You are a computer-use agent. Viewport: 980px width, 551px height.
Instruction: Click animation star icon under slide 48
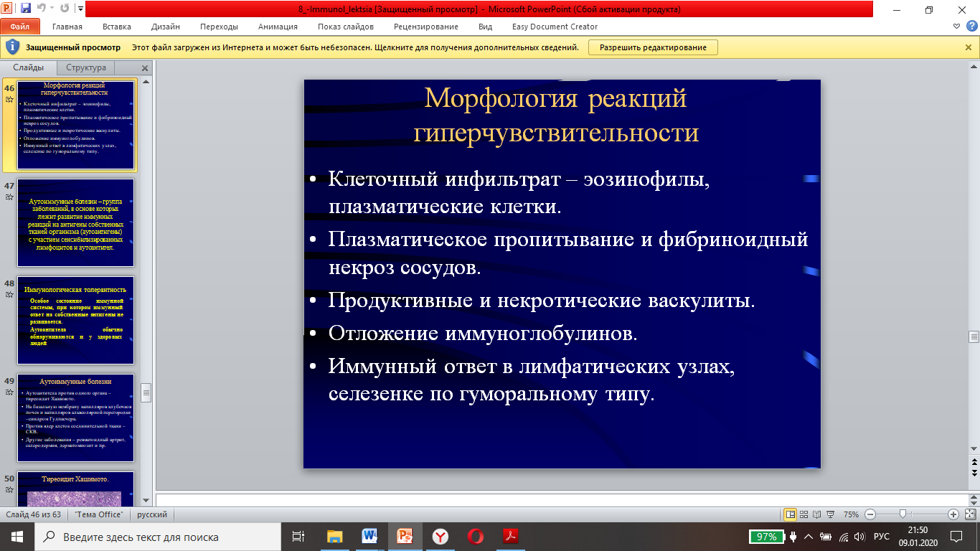9,294
